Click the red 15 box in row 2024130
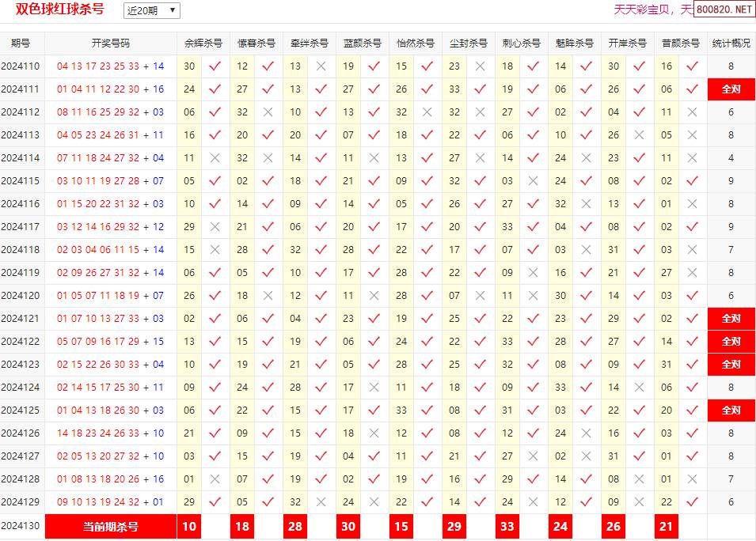Screen dimensions: 756x541 (401, 527)
